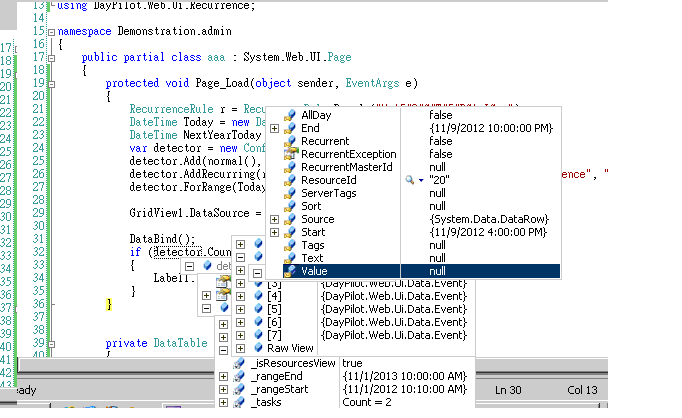The image size is (682, 418).
Task: Click the _rangeEnd value {11/1/2013 10:00:00 AM}
Action: [x=404, y=376]
